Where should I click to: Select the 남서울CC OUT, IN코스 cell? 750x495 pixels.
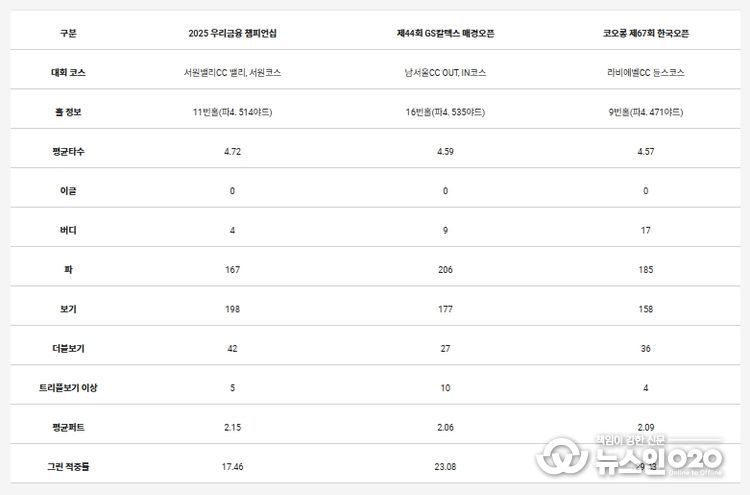pyautogui.click(x=445, y=72)
